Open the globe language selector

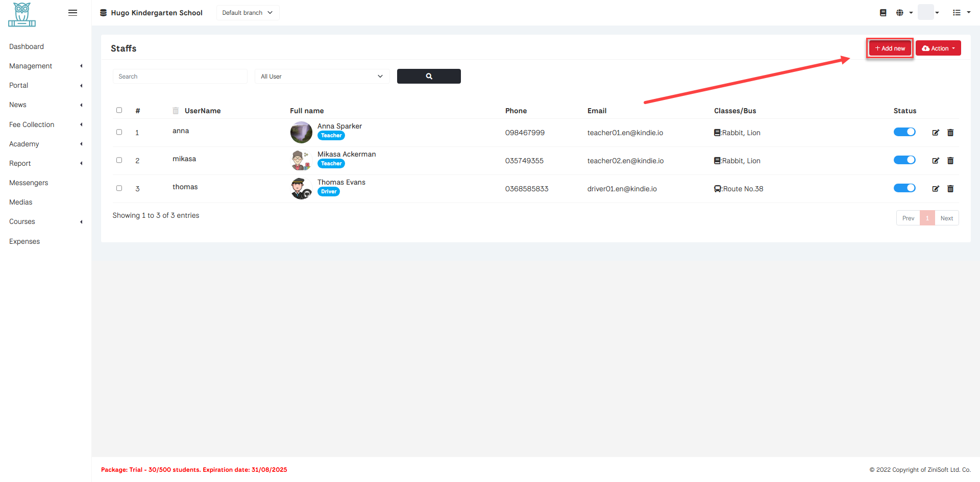pyautogui.click(x=904, y=13)
